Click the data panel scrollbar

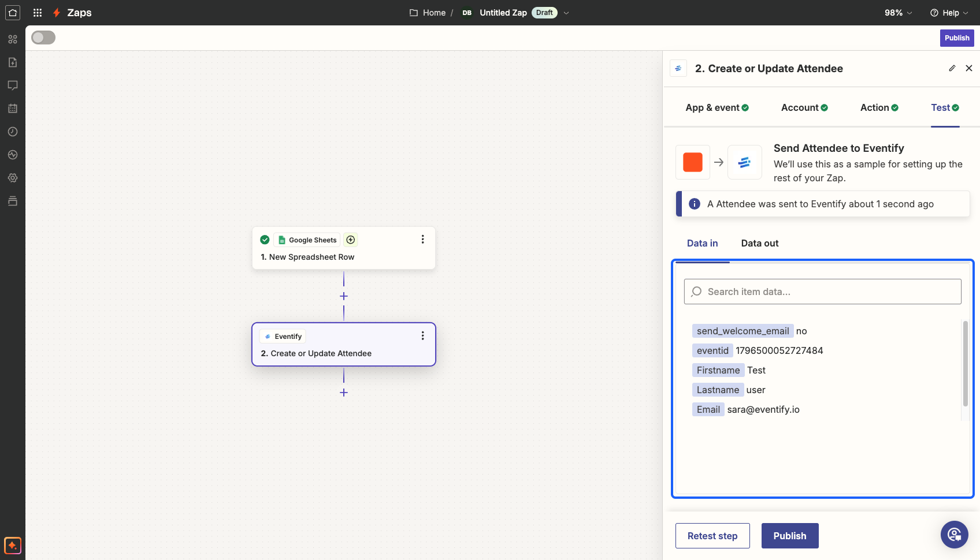pos(965,364)
